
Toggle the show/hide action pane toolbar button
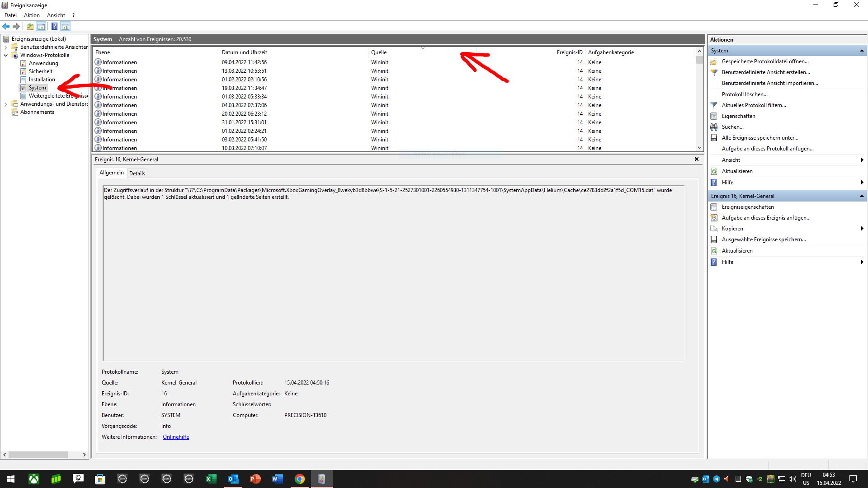(66, 26)
